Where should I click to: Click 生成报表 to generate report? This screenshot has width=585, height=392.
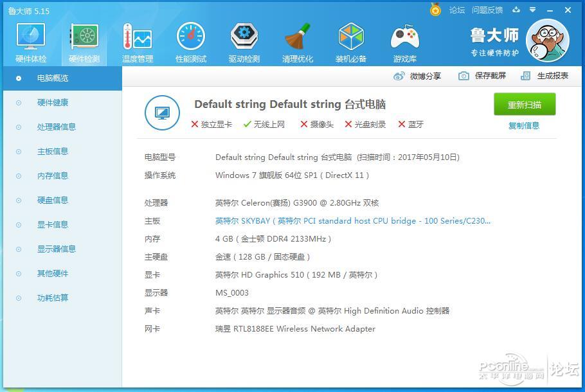545,76
